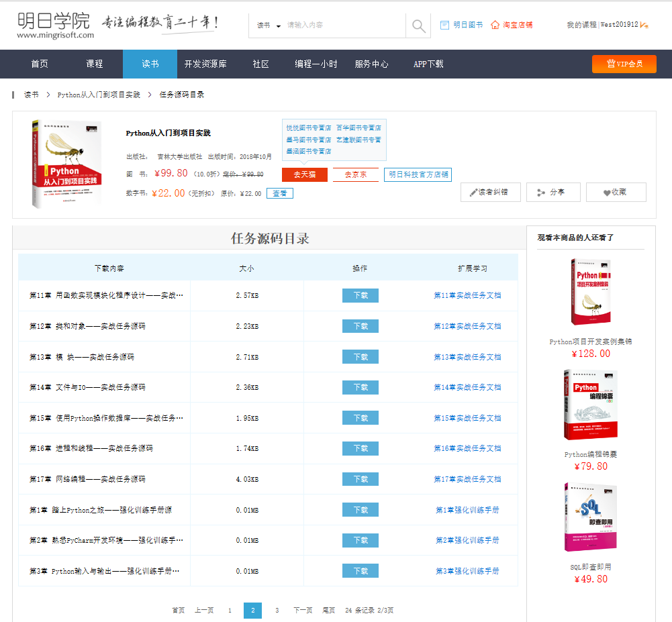Viewport: 672px width, 622px height.
Task: Click the 读者纠错 pencil button
Action: [x=490, y=193]
